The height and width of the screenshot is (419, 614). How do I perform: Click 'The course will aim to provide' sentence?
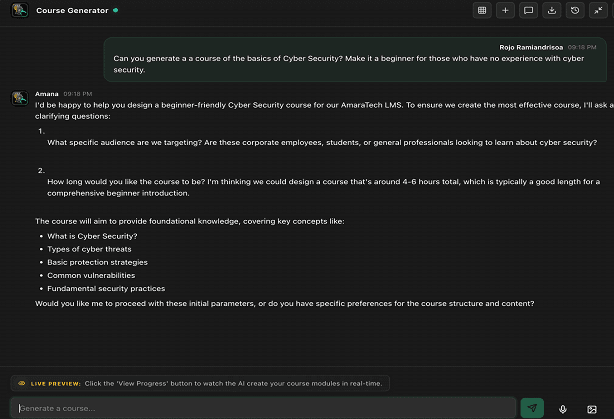point(190,221)
